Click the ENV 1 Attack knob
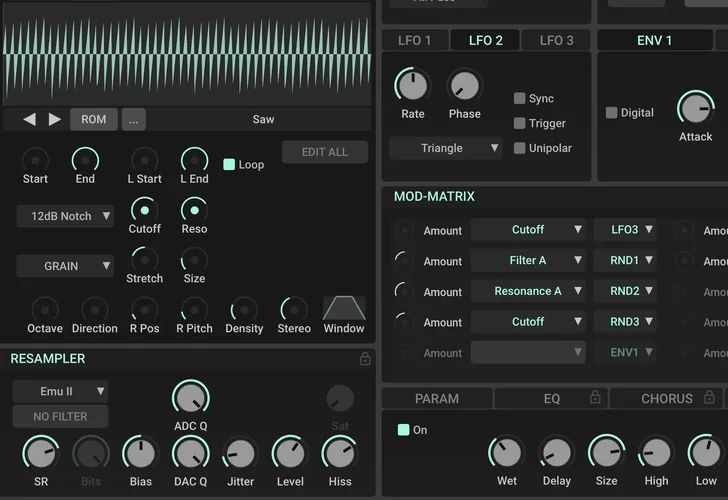 (695, 109)
